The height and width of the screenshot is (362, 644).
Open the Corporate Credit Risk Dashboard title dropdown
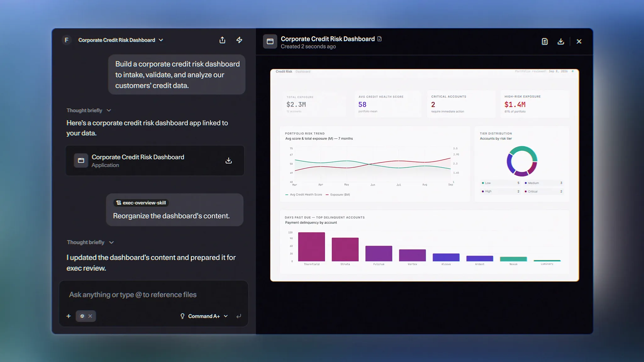121,40
